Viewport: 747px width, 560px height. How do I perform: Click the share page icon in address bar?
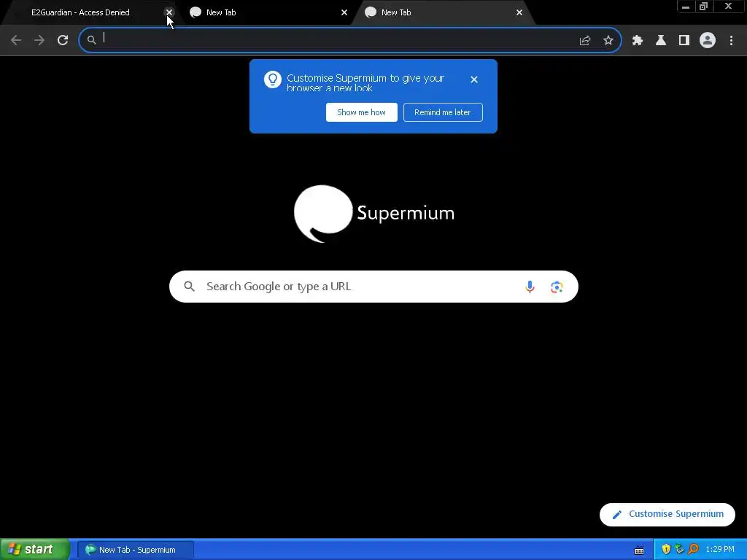pyautogui.click(x=584, y=41)
